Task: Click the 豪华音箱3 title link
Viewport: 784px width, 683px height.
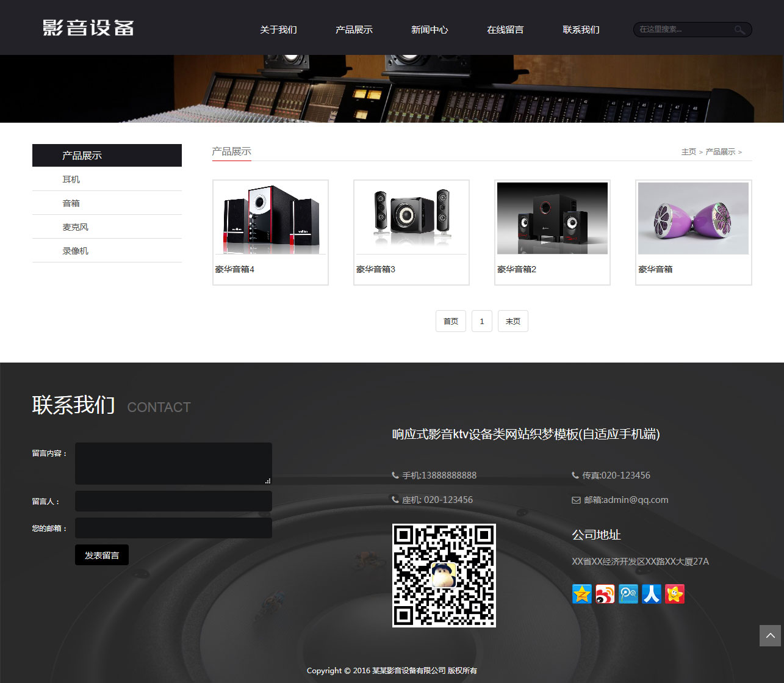Action: [x=376, y=269]
